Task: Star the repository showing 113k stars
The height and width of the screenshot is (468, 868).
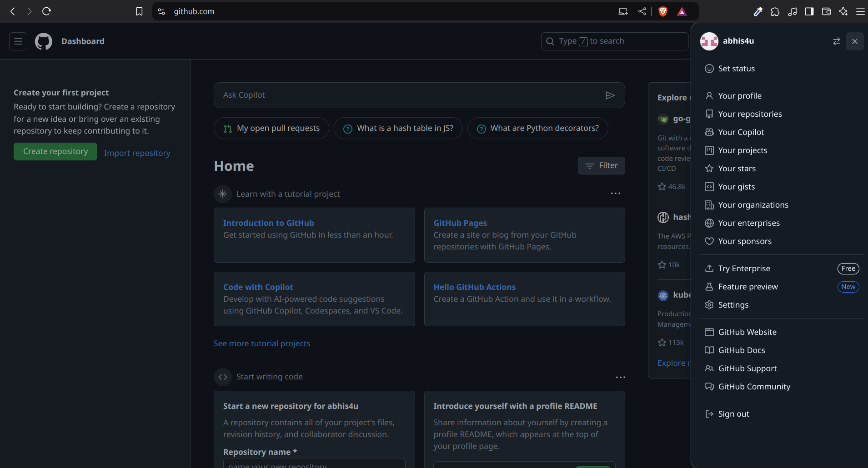Action: (662, 342)
